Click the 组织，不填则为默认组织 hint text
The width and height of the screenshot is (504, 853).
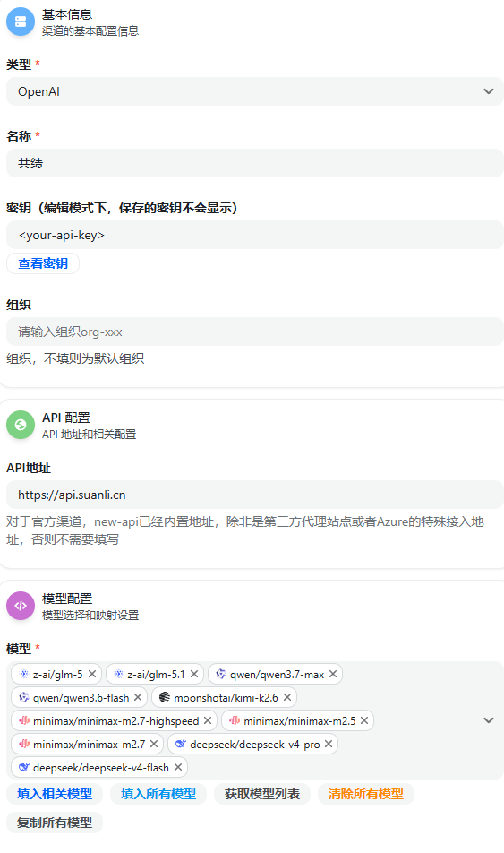(75, 358)
